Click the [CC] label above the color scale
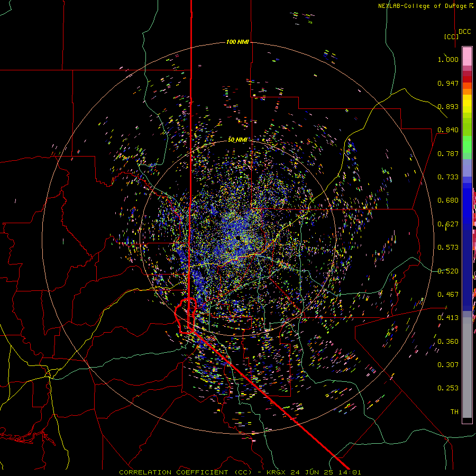This screenshot has width=476, height=476. pos(451,36)
